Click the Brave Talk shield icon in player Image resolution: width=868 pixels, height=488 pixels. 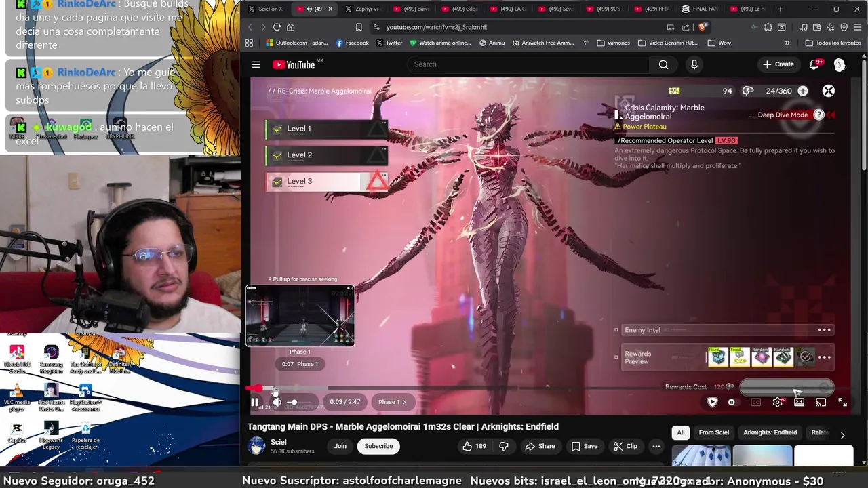click(712, 402)
